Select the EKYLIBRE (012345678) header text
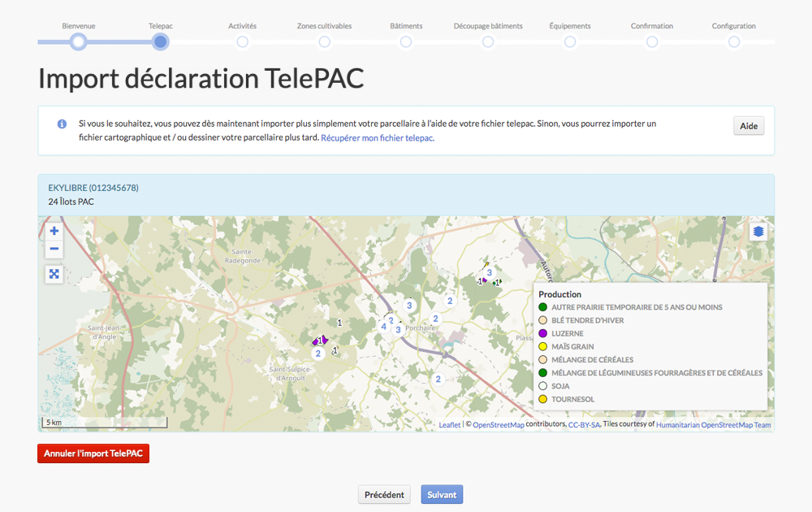This screenshot has height=512, width=812. click(x=93, y=188)
